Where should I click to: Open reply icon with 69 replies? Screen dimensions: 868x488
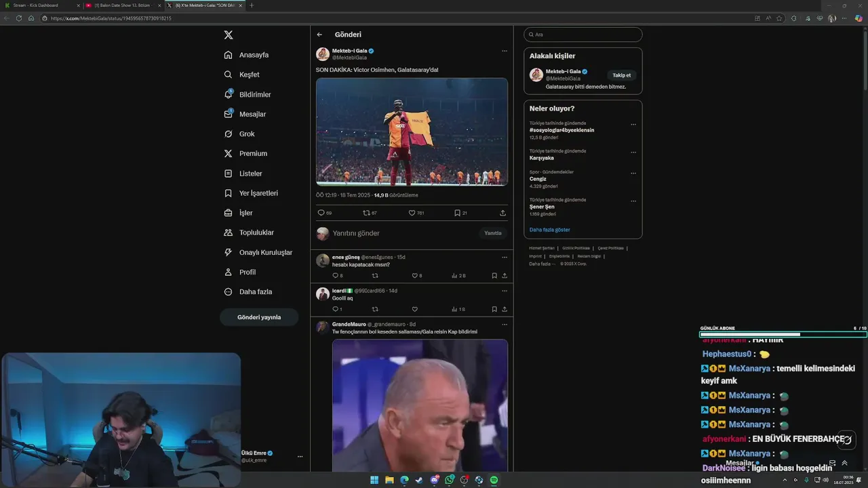coord(321,213)
